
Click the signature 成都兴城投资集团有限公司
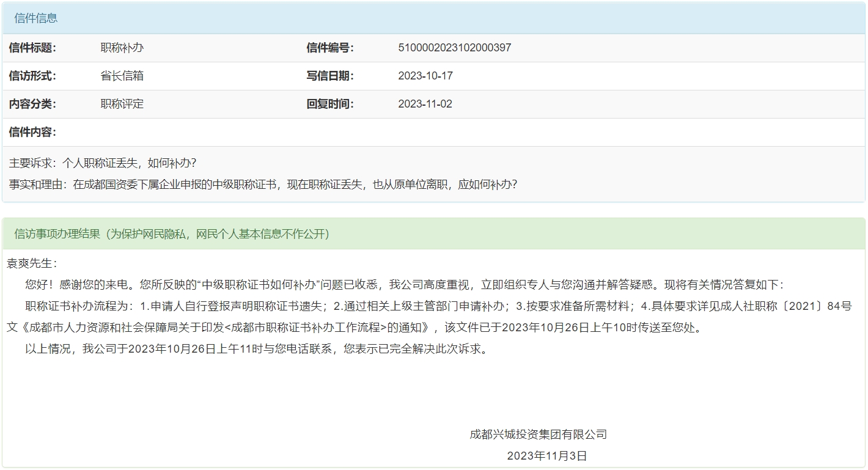click(538, 435)
